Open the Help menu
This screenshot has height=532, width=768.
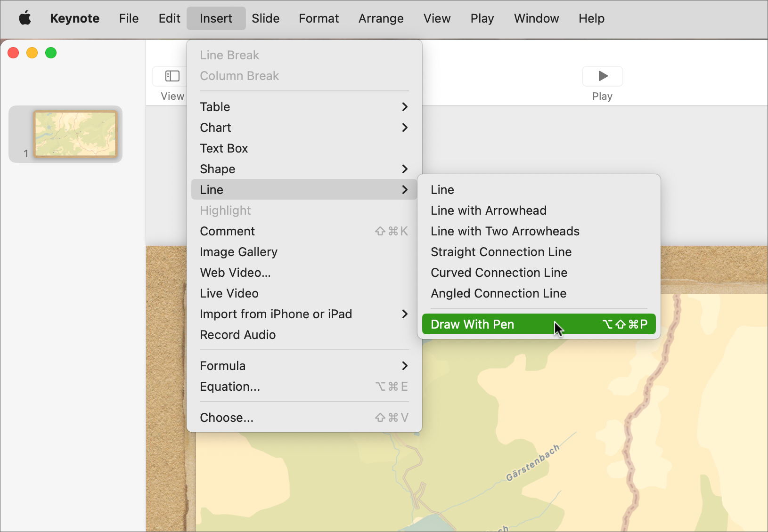(x=591, y=18)
